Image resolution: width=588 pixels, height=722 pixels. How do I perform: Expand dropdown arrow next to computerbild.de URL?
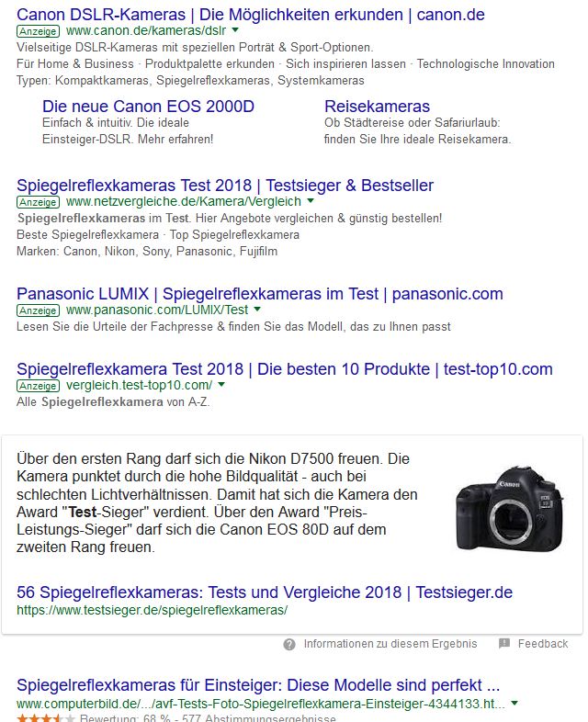pyautogui.click(x=514, y=703)
